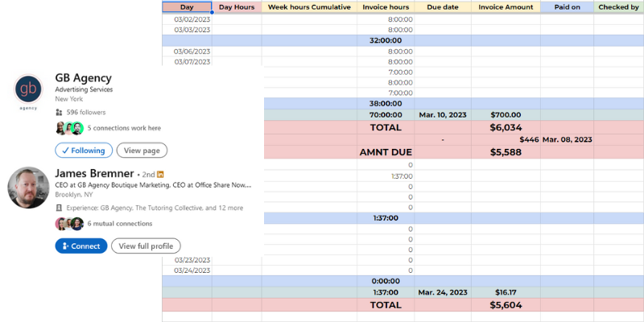Click the 03/06/2023 date cell
The image size is (644, 322).
[x=187, y=52]
